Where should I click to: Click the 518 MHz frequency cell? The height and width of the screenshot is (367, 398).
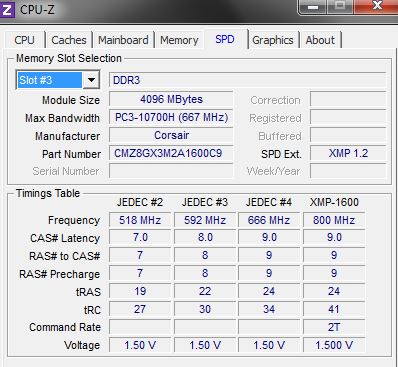click(140, 220)
